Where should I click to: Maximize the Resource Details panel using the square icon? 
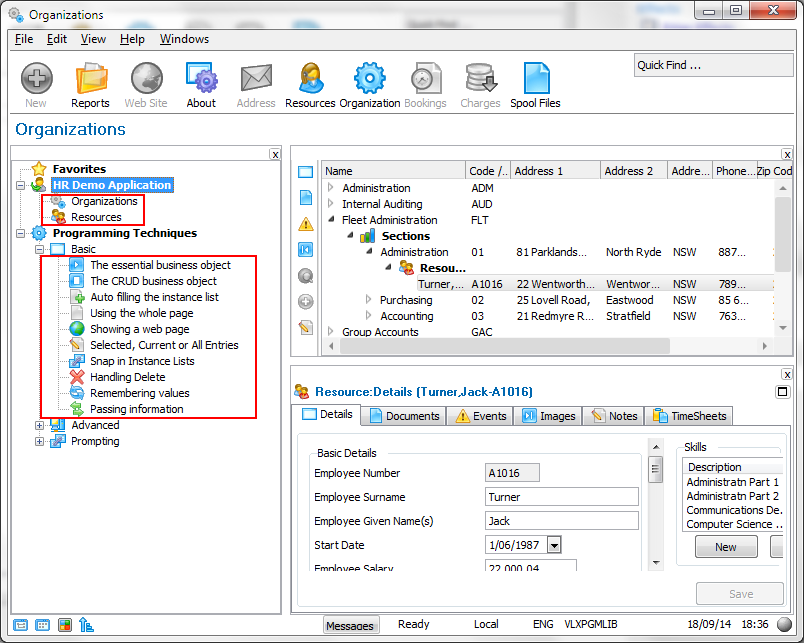click(782, 392)
